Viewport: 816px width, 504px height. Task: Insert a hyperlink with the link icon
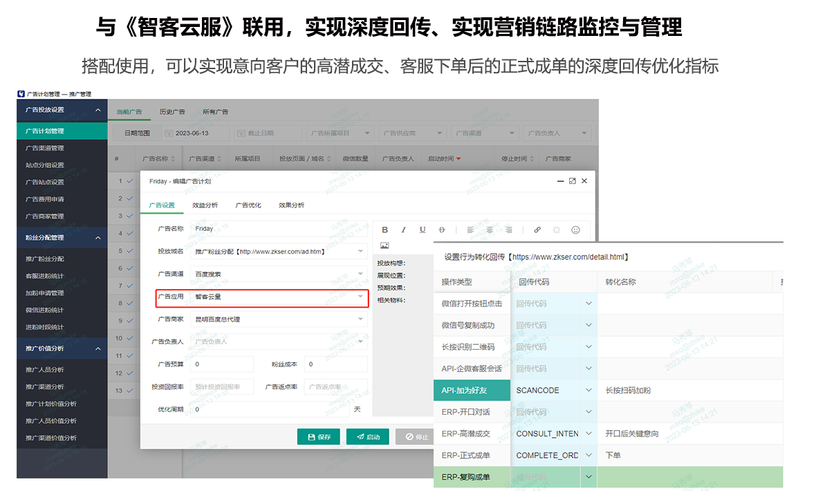point(537,230)
